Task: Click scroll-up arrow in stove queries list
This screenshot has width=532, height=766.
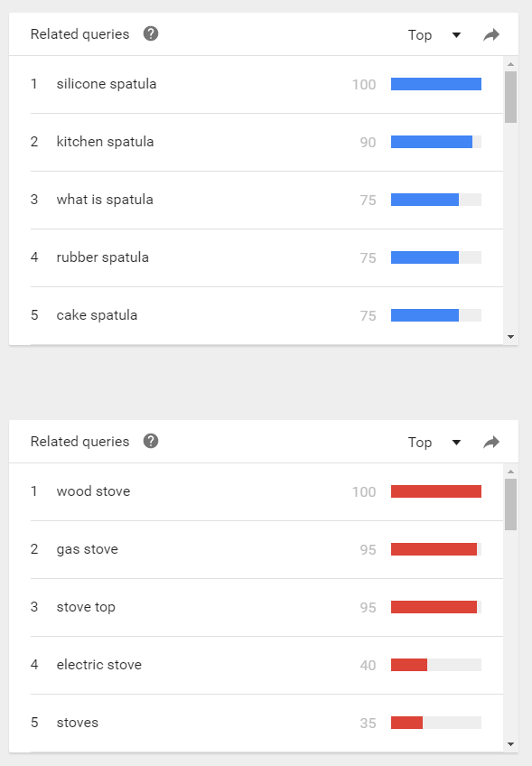Action: pos(510,472)
